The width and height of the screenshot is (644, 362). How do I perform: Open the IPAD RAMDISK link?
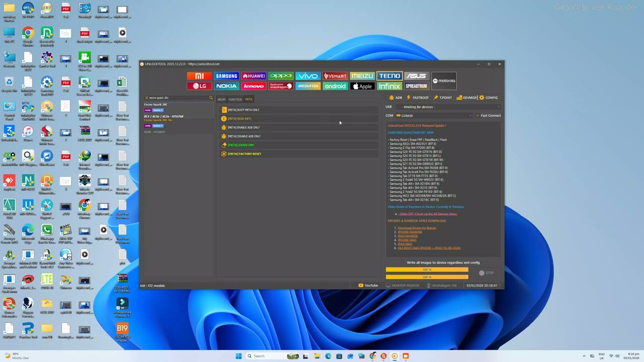(x=408, y=236)
